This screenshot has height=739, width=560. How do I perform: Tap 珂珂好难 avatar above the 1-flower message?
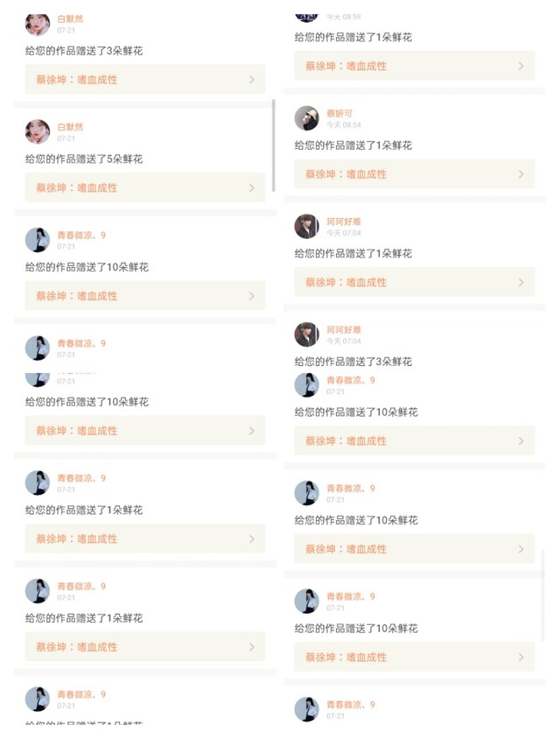coord(306,226)
